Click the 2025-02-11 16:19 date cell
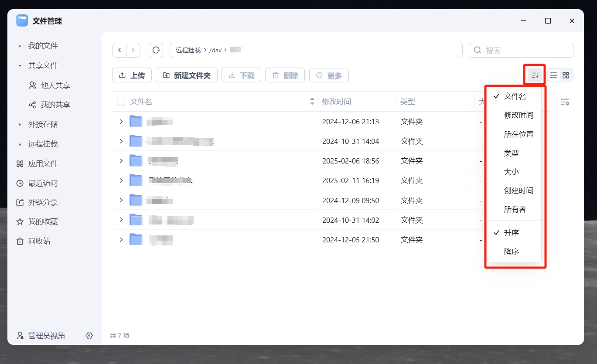 point(351,180)
